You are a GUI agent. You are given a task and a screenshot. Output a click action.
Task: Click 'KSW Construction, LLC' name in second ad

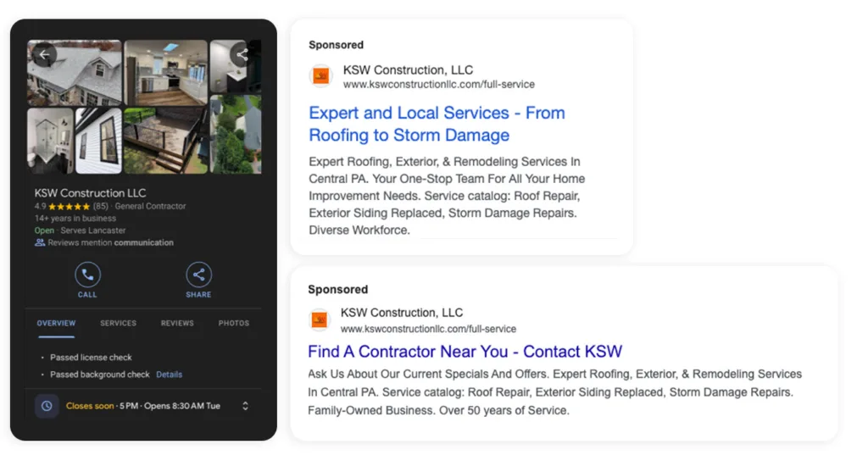point(402,313)
